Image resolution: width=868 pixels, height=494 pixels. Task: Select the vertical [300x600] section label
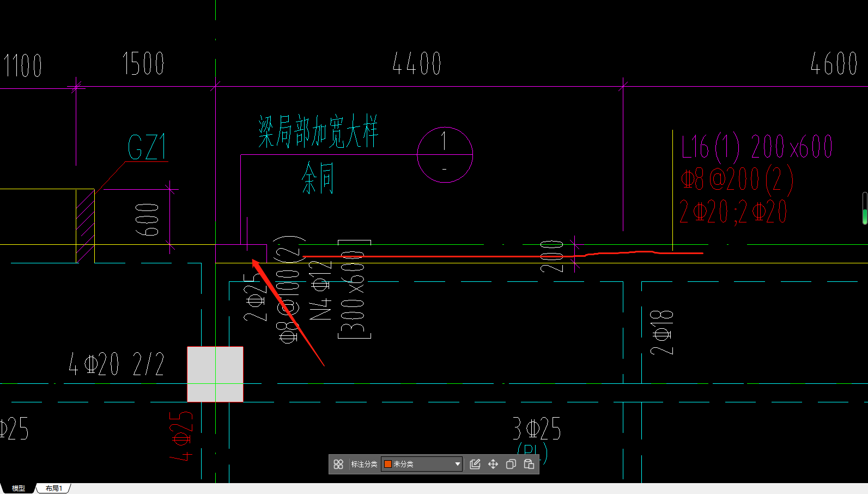pyautogui.click(x=354, y=290)
